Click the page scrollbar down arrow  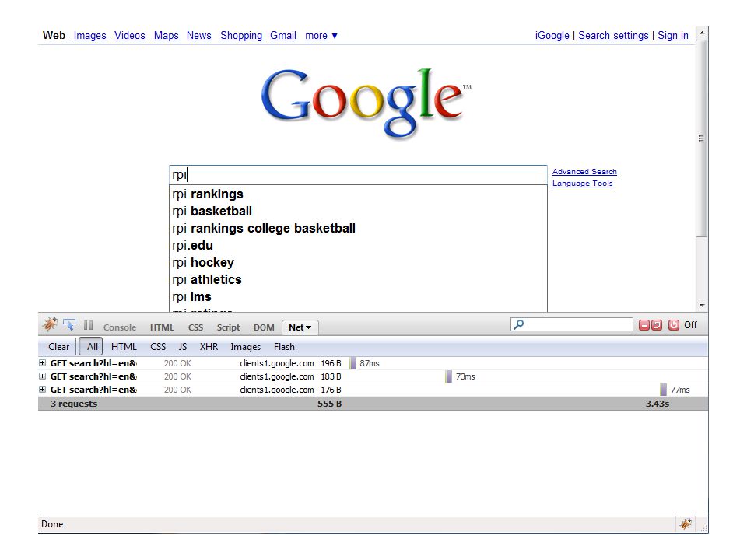[x=702, y=306]
